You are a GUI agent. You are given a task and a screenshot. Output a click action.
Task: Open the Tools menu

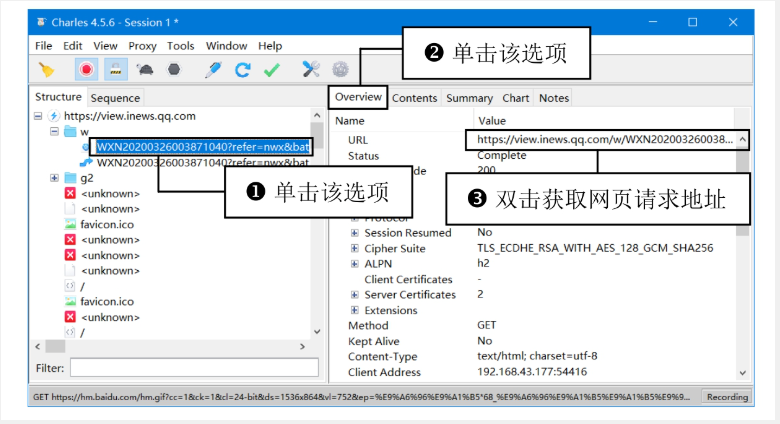coord(181,46)
